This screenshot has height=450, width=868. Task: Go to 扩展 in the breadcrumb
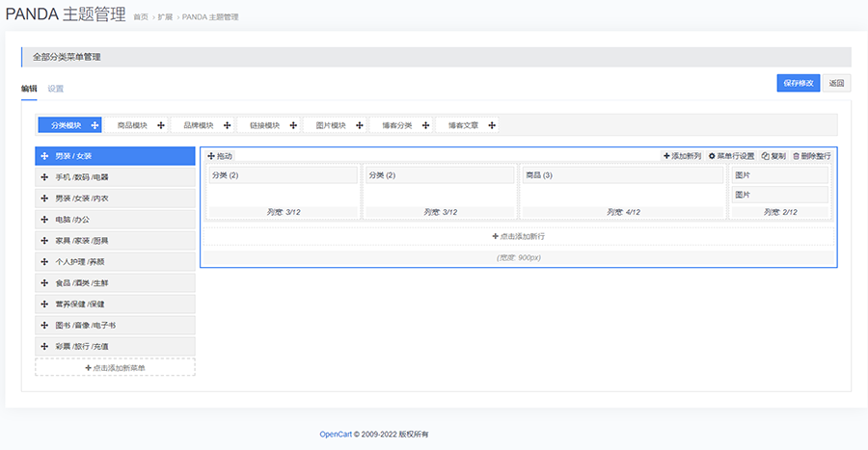coord(165,17)
